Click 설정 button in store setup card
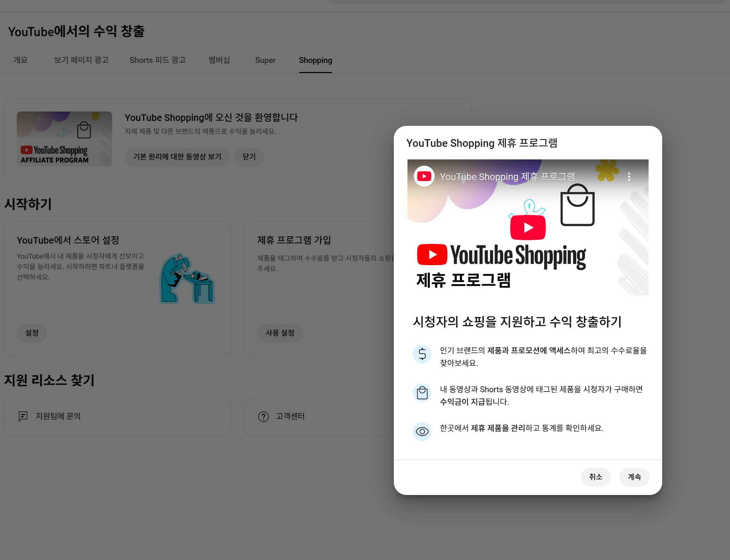This screenshot has width=730, height=560. click(x=32, y=333)
